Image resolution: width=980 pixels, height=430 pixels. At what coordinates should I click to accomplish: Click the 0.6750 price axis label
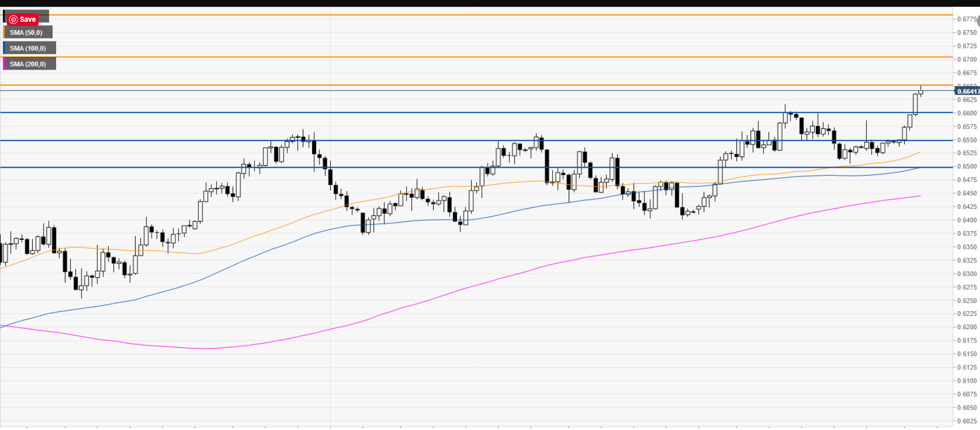click(967, 33)
